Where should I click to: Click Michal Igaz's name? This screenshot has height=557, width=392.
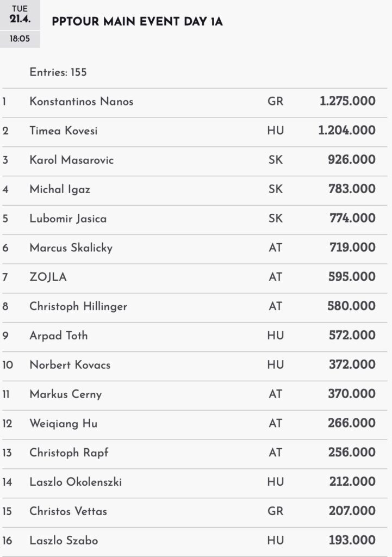60,189
